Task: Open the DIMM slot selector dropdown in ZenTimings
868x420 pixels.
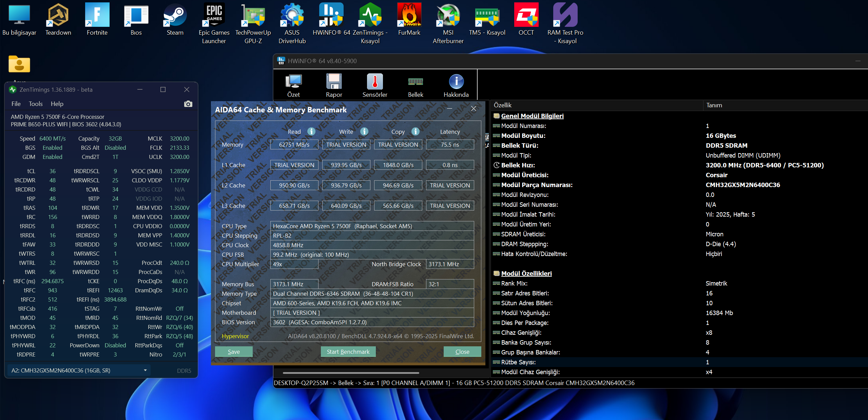Action: pyautogui.click(x=79, y=370)
